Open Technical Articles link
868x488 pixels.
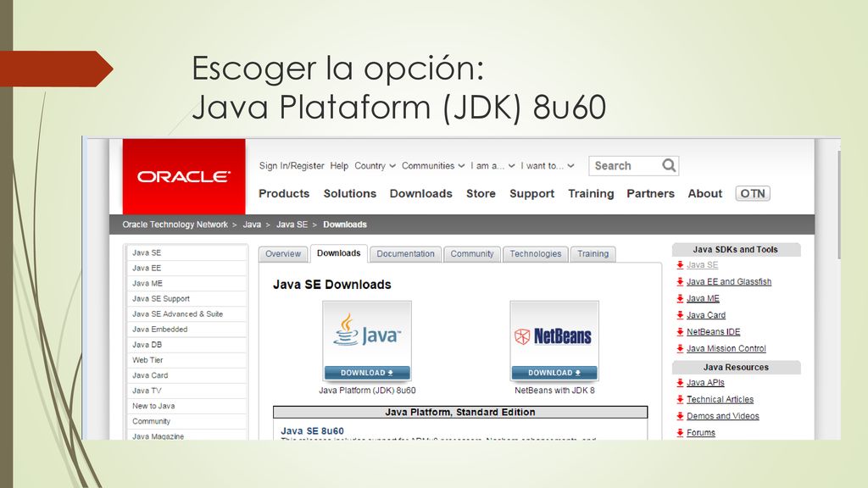[x=720, y=399]
